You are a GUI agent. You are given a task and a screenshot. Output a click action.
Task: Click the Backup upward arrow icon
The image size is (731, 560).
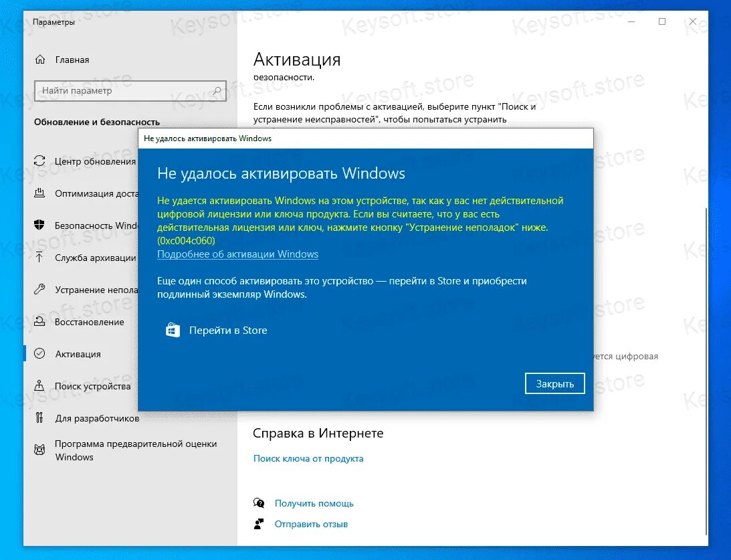(x=39, y=258)
